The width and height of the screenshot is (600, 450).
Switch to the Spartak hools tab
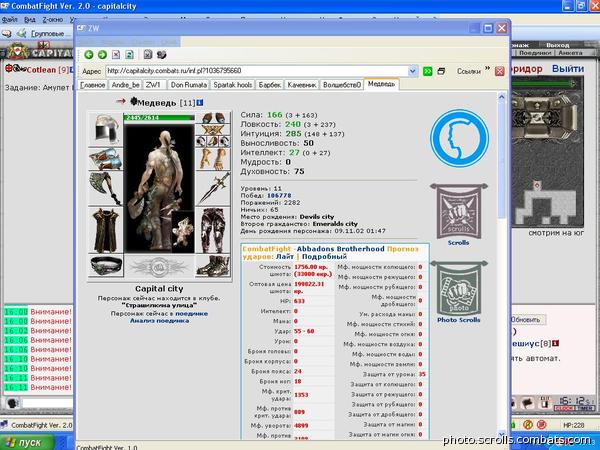(233, 85)
